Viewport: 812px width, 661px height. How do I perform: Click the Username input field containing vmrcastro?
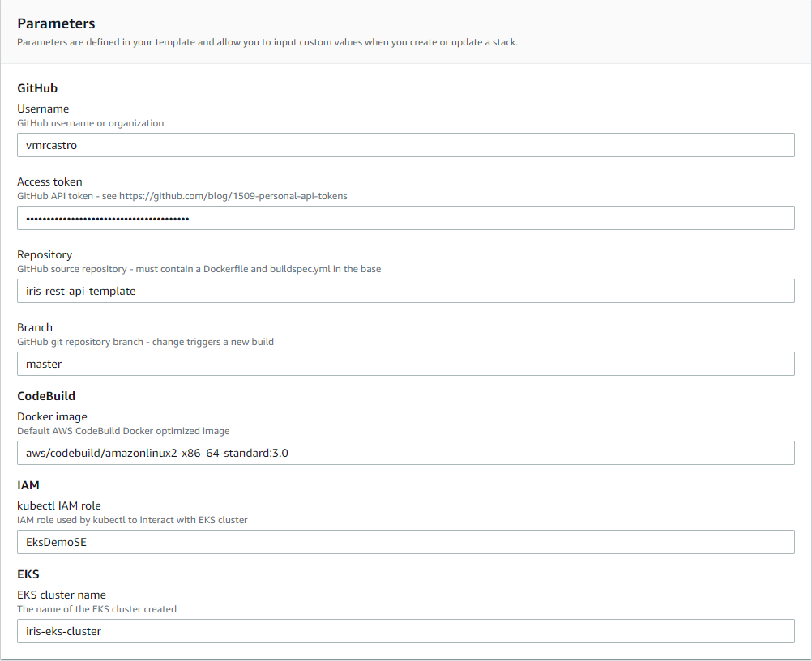[x=405, y=145]
